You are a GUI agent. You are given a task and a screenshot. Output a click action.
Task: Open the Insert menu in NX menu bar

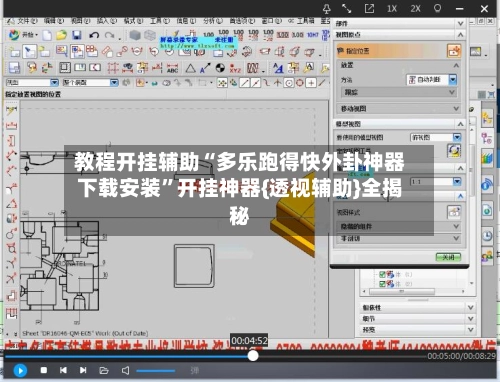pos(107,21)
